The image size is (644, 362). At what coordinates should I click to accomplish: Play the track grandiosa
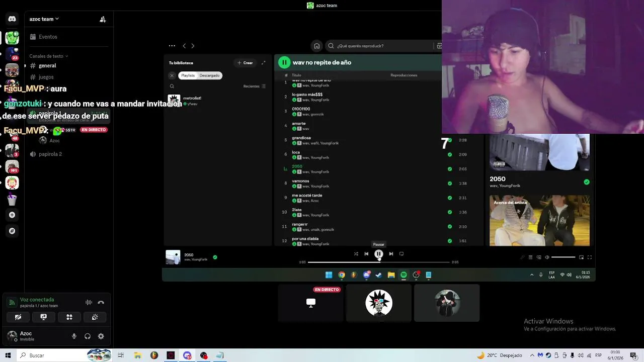coord(301,138)
